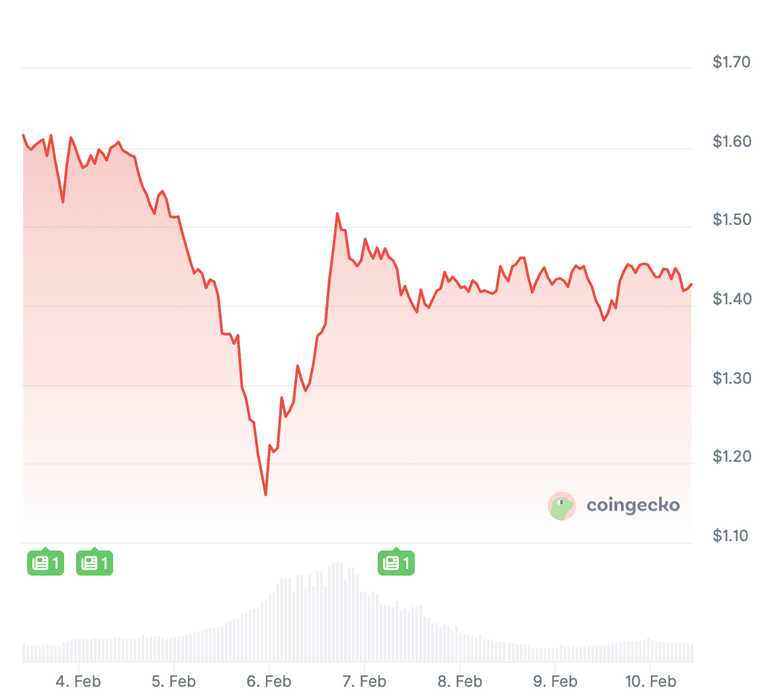The height and width of the screenshot is (700, 770).
Task: Click the leftmost green news marker
Action: [46, 563]
